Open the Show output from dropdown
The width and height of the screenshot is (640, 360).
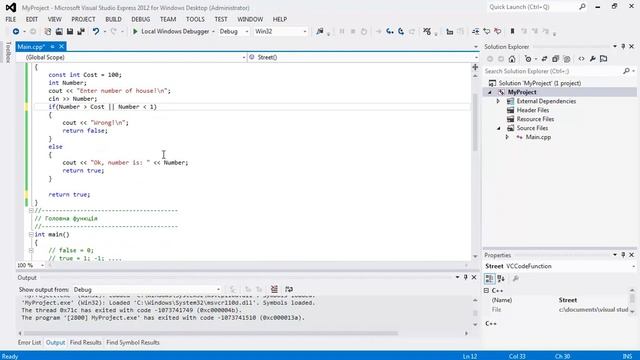147,289
